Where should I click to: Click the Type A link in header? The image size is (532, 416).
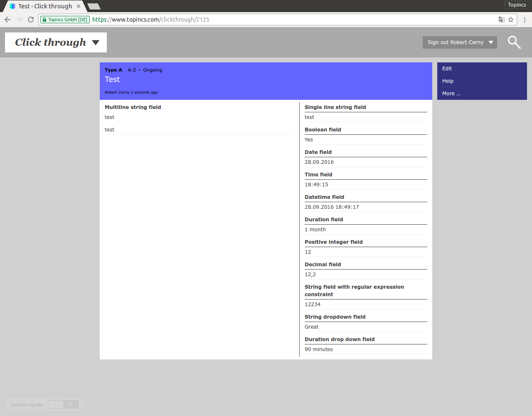[x=113, y=70]
